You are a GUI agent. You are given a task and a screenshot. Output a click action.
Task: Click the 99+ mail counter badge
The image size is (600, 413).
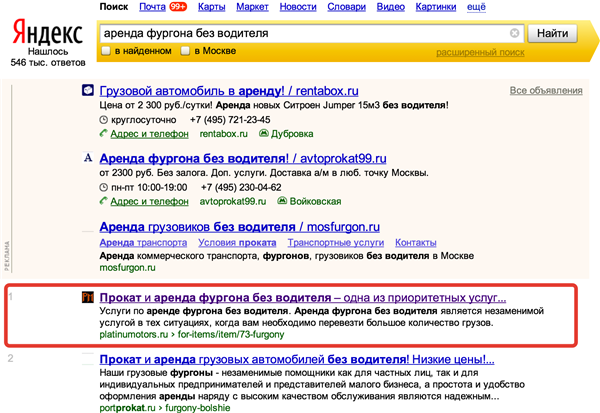pos(178,7)
